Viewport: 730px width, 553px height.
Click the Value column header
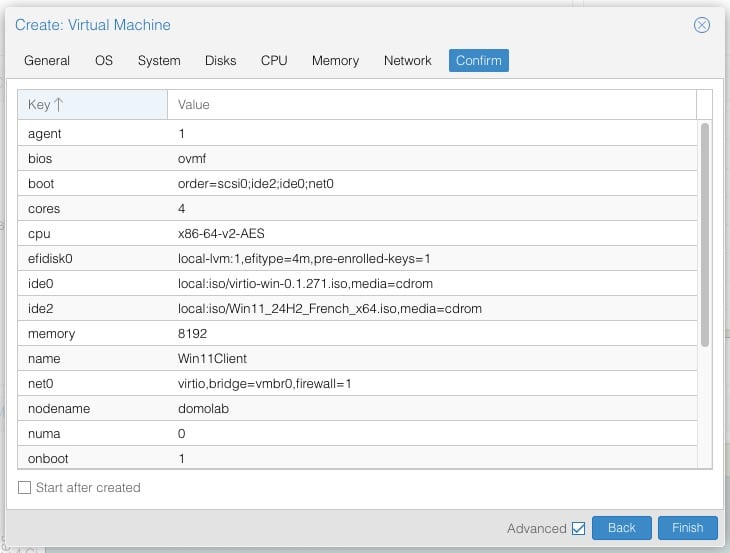[x=431, y=104]
